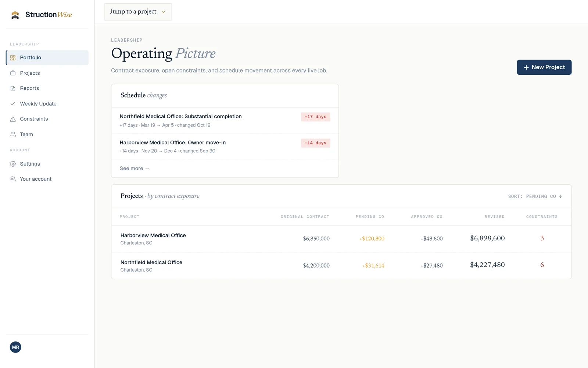Click the Projects briefcase icon
Screen dimensions: 588x368
coord(13,73)
